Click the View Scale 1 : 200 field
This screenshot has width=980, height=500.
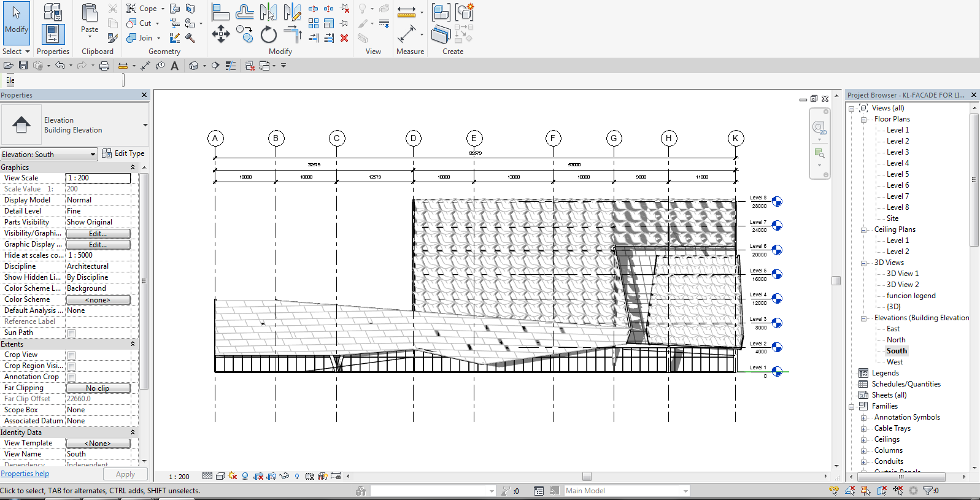98,178
